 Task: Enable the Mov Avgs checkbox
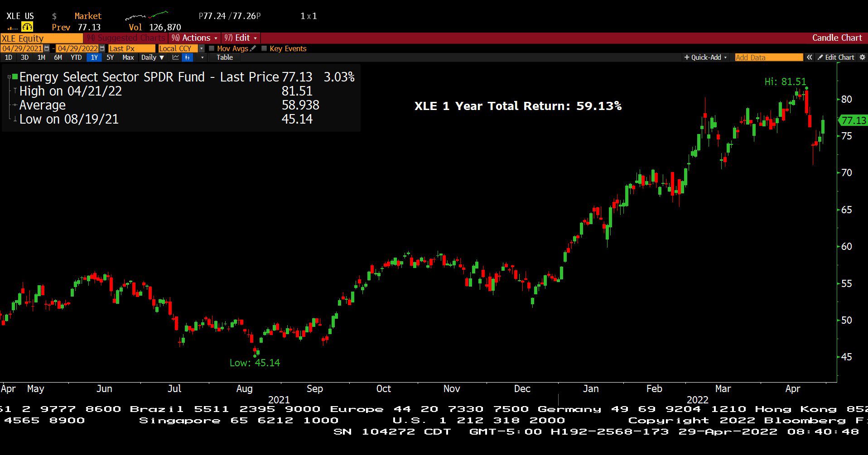tap(211, 48)
